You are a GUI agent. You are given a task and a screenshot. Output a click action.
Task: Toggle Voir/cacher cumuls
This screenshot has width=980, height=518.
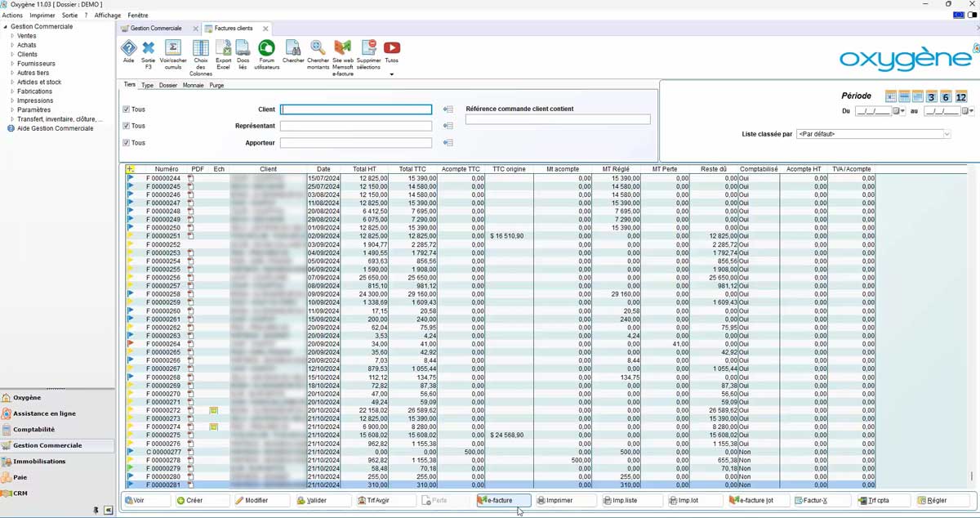(x=171, y=51)
